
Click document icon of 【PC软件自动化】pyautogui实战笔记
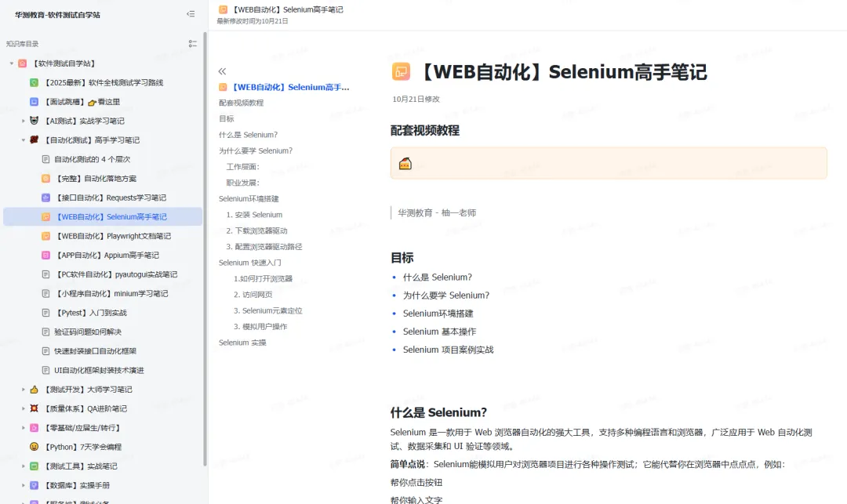click(46, 274)
